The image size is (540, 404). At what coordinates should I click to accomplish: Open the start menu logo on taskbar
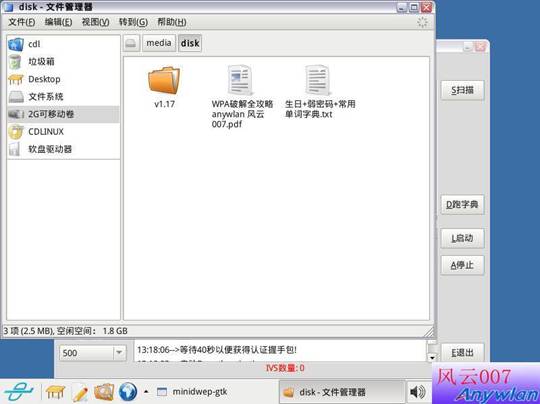click(19, 392)
